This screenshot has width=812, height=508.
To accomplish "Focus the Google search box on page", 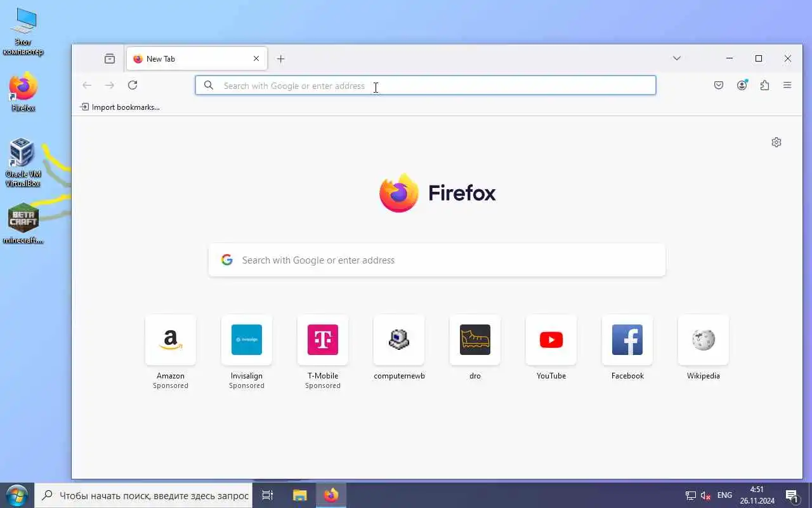I will [437, 260].
